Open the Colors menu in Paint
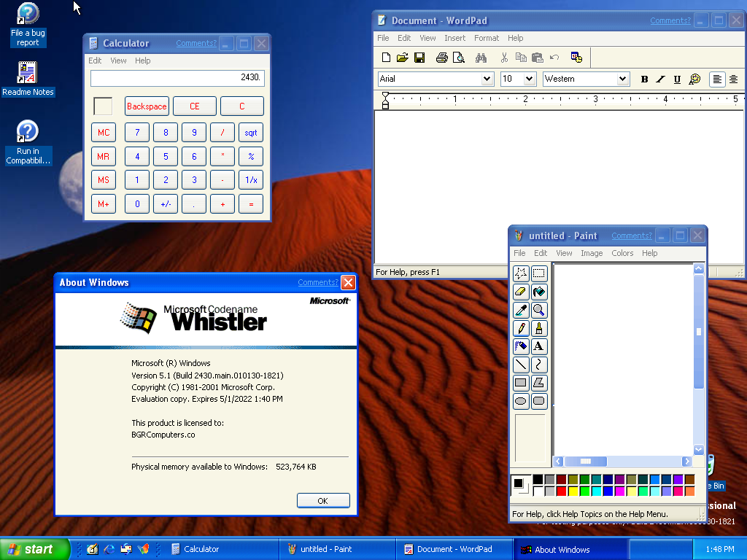 [x=622, y=253]
